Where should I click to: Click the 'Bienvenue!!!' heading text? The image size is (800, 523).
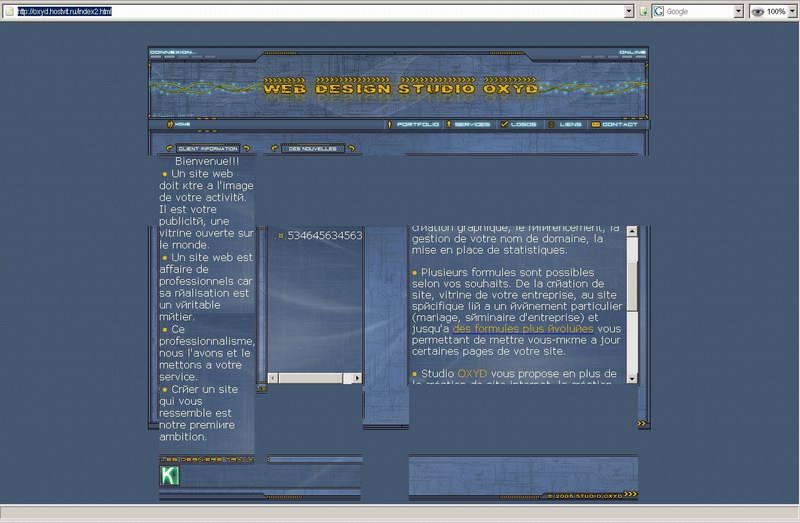(x=207, y=161)
